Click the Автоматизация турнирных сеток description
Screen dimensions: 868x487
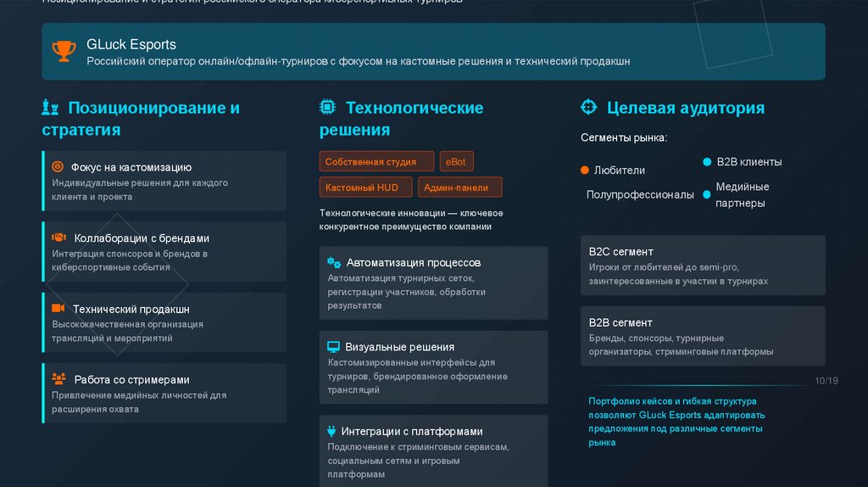click(406, 291)
